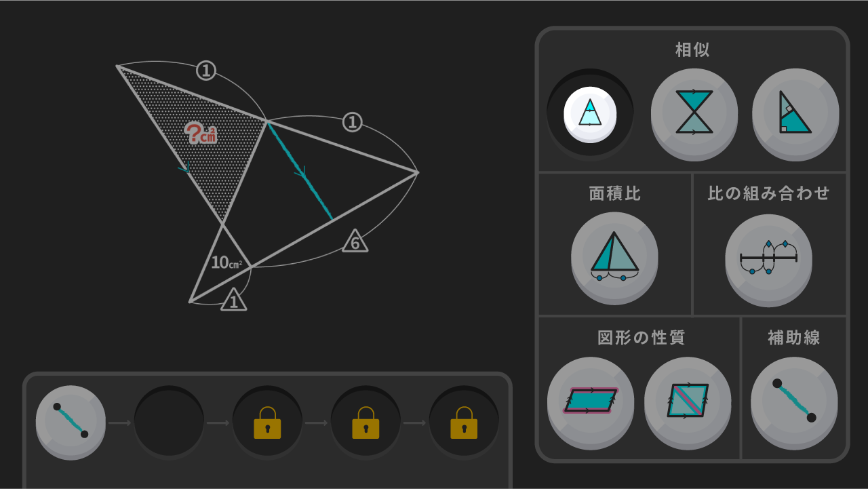Pick the parallelogram with diagonal tool
The image size is (868, 489).
pyautogui.click(x=688, y=402)
